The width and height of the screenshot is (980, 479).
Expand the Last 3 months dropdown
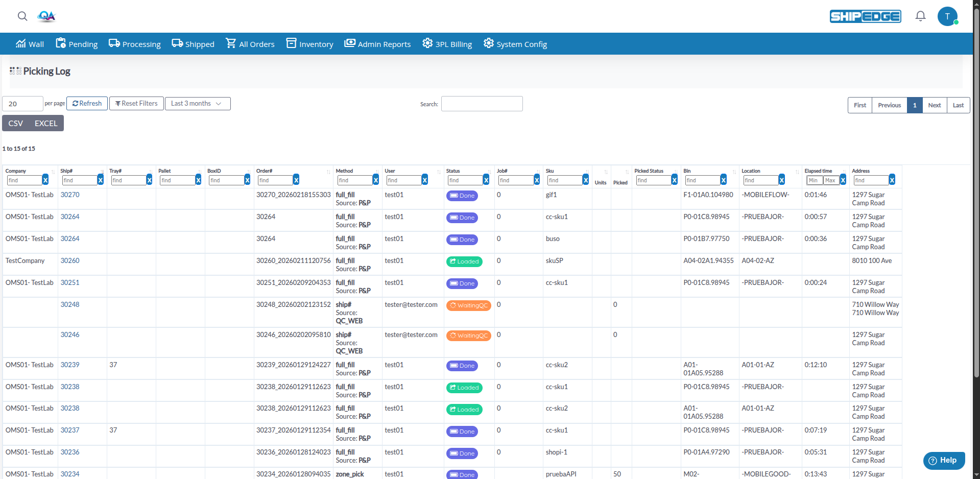click(x=198, y=104)
